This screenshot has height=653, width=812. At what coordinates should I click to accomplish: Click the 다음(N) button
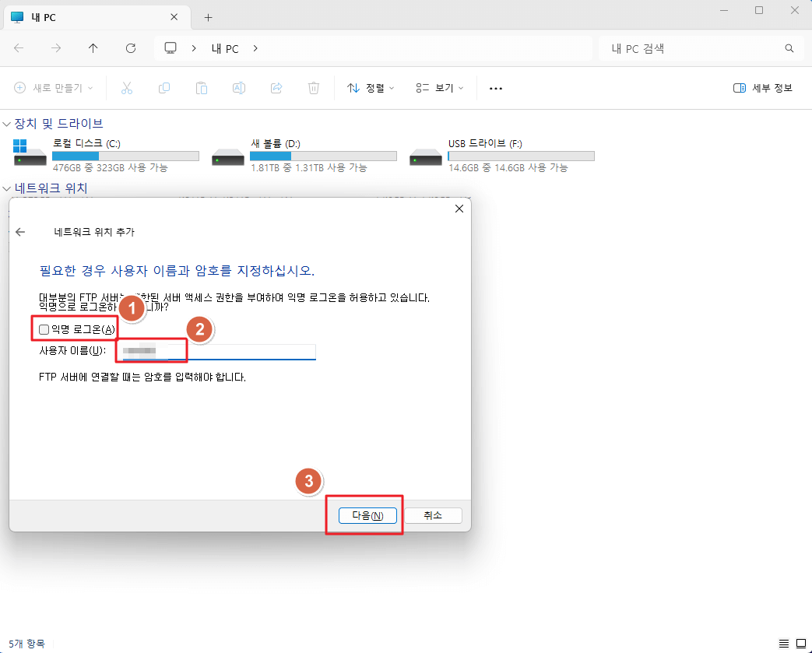click(367, 515)
